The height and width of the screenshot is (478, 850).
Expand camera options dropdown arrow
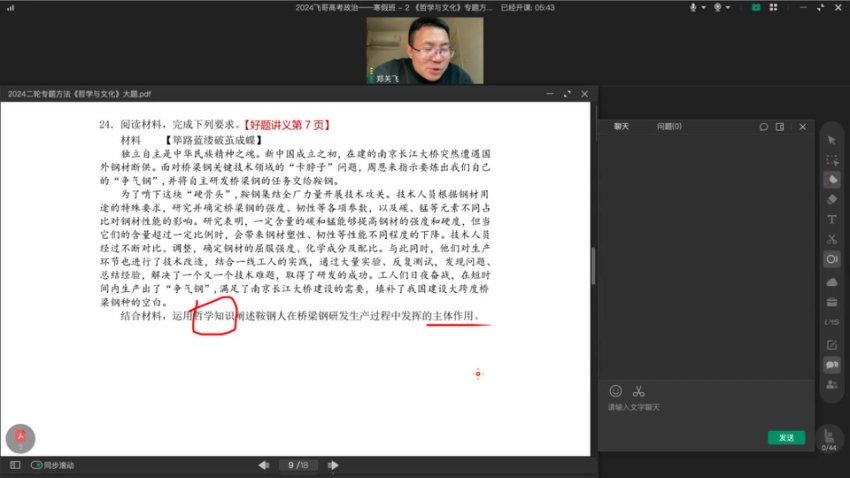728,8
